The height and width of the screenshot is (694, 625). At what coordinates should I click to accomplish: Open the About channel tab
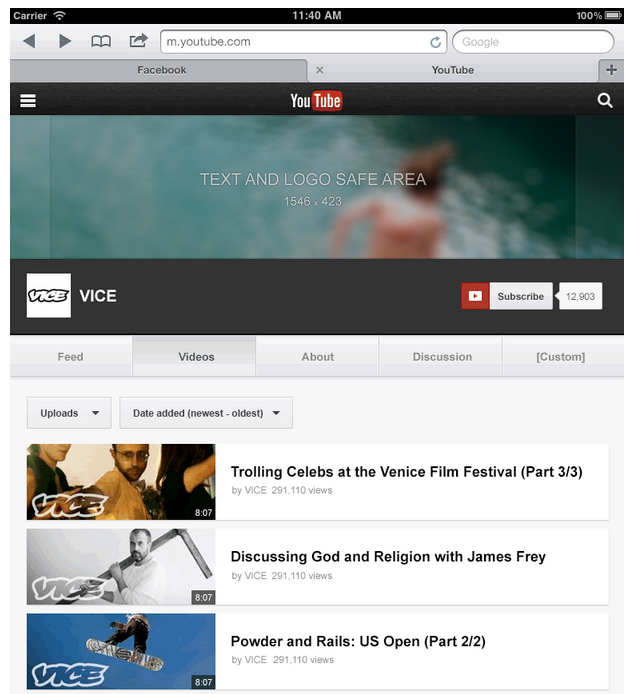click(x=317, y=357)
